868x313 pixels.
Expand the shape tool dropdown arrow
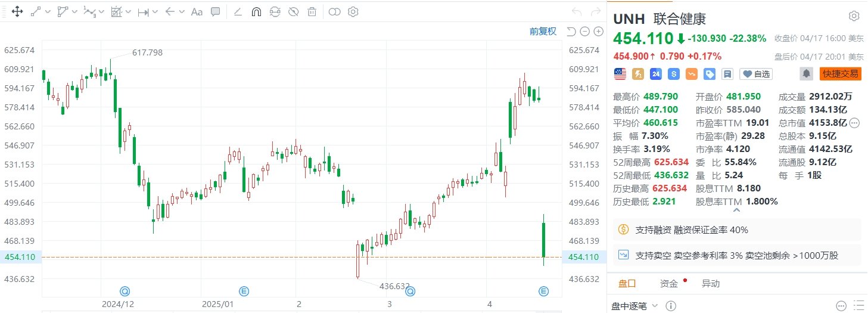tap(74, 12)
